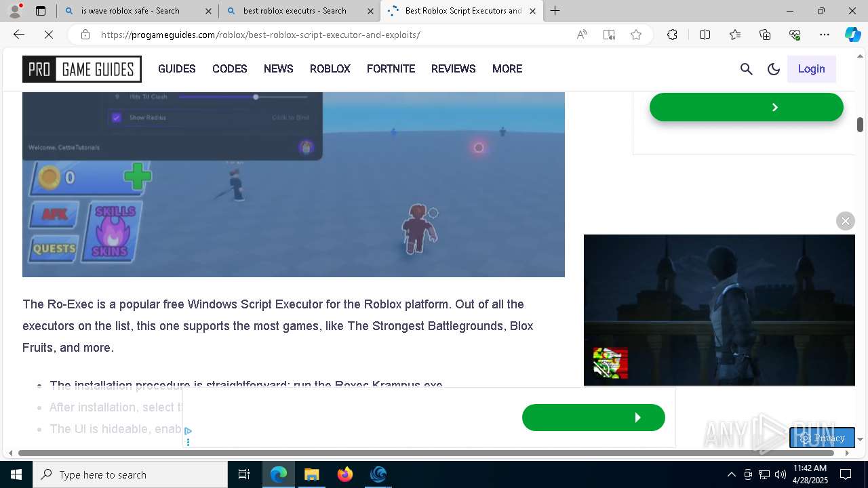Open Collections panel
This screenshot has width=868, height=488.
pos(765,35)
